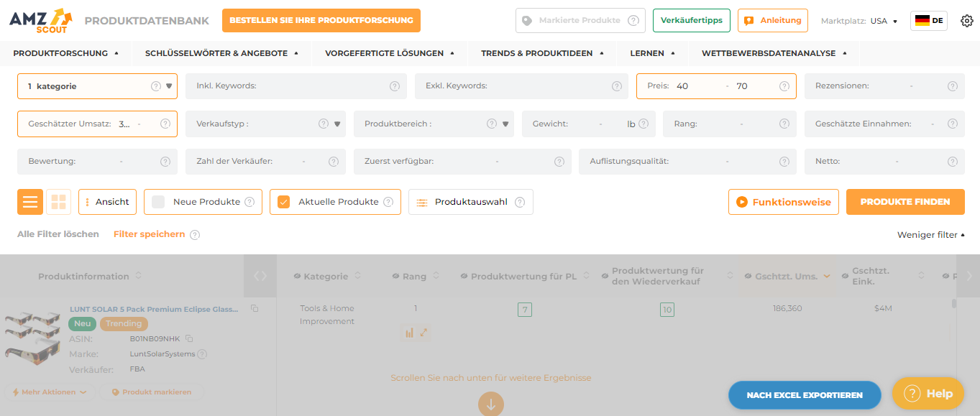The image size is (980, 416).
Task: Open the sales chart icon for LUNT SOLAR product
Action: 410,333
